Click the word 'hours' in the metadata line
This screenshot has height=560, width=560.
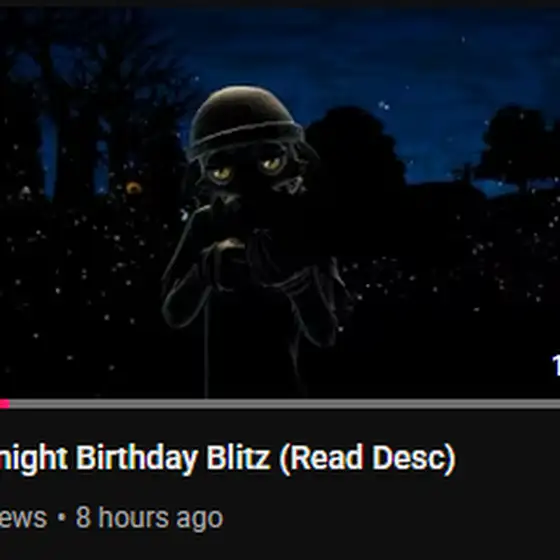[132, 517]
